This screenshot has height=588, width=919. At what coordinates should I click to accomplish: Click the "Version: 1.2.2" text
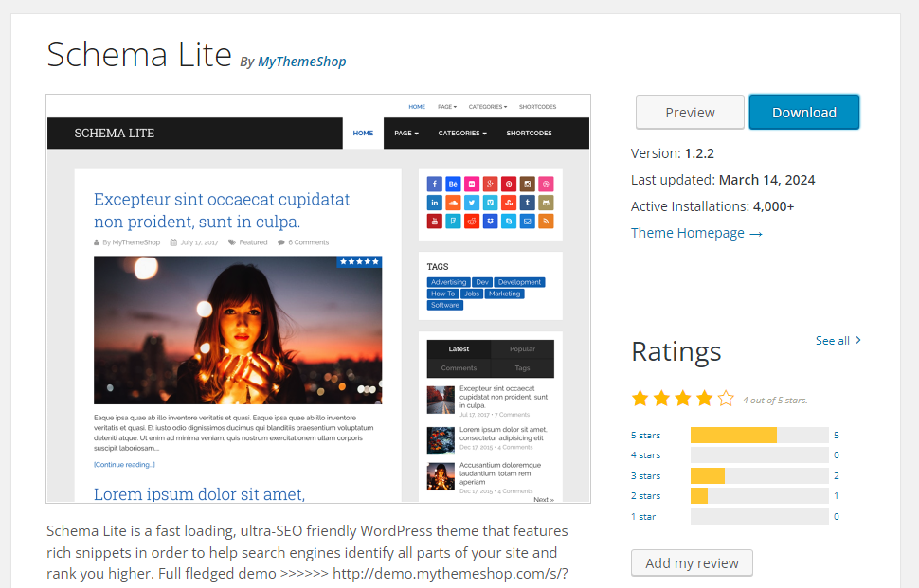pyautogui.click(x=673, y=153)
